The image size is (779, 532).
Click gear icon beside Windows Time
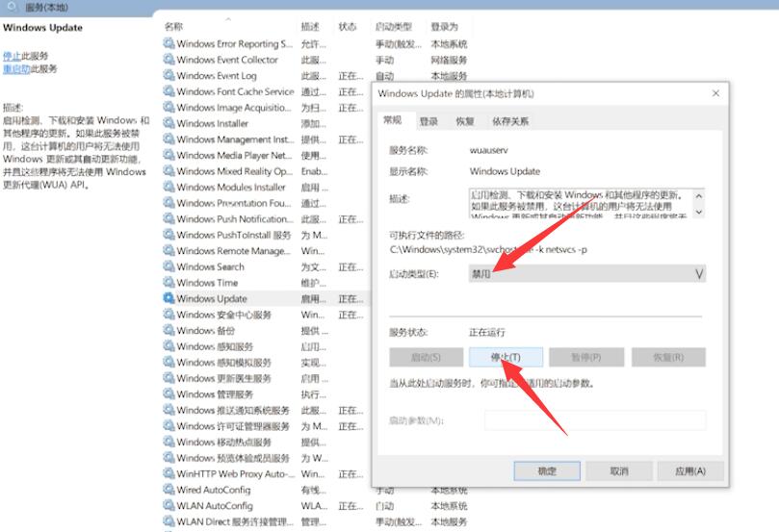169,283
